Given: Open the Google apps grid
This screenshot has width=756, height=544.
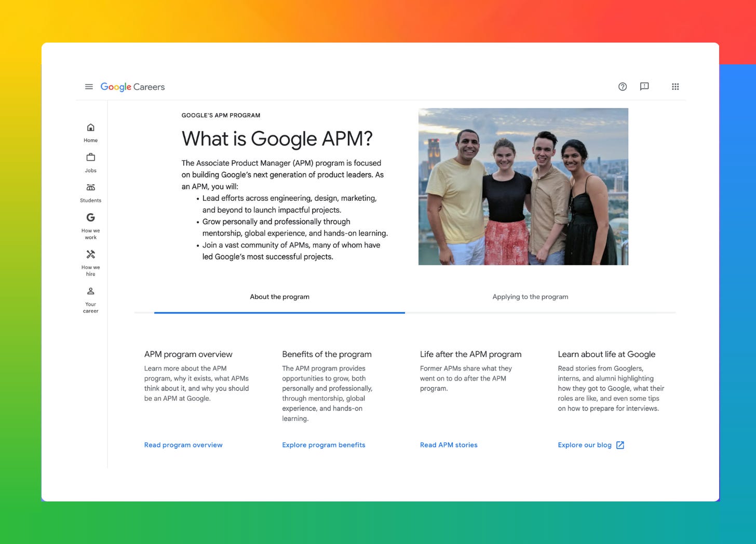Looking at the screenshot, I should 675,87.
